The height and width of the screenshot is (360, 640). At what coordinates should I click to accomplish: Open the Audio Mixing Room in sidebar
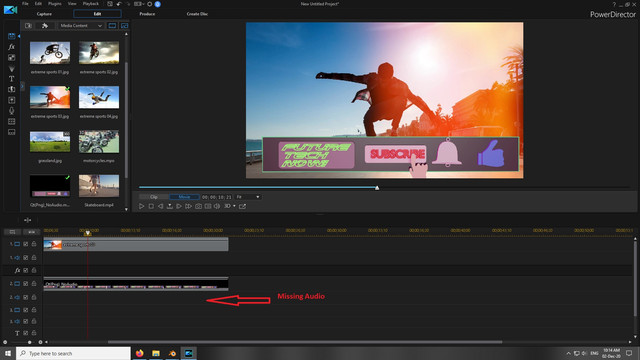pyautogui.click(x=11, y=100)
